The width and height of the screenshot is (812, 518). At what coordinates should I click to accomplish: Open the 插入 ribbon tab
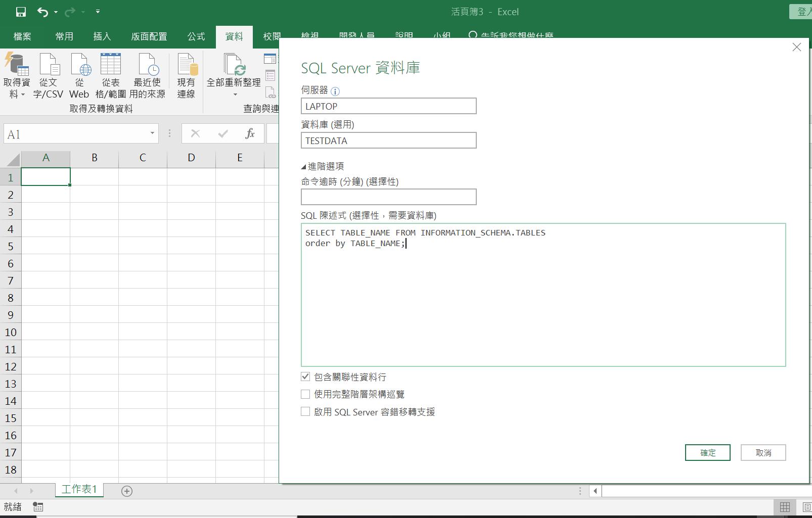point(102,36)
